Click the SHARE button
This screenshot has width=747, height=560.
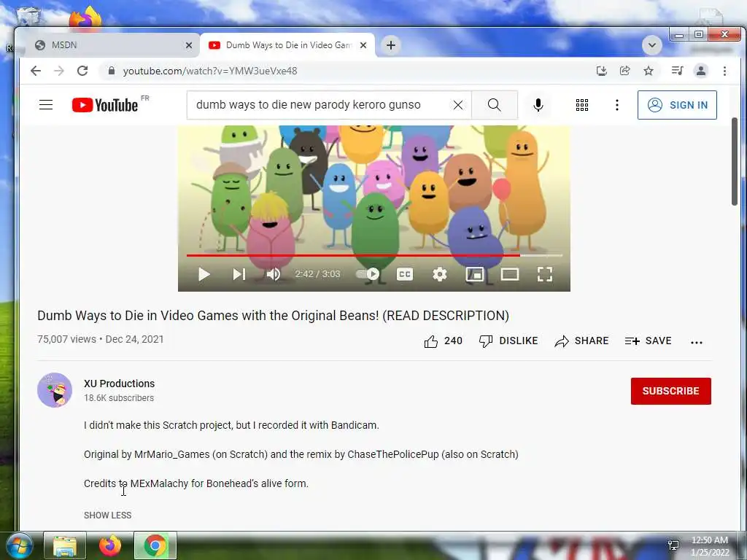(581, 341)
